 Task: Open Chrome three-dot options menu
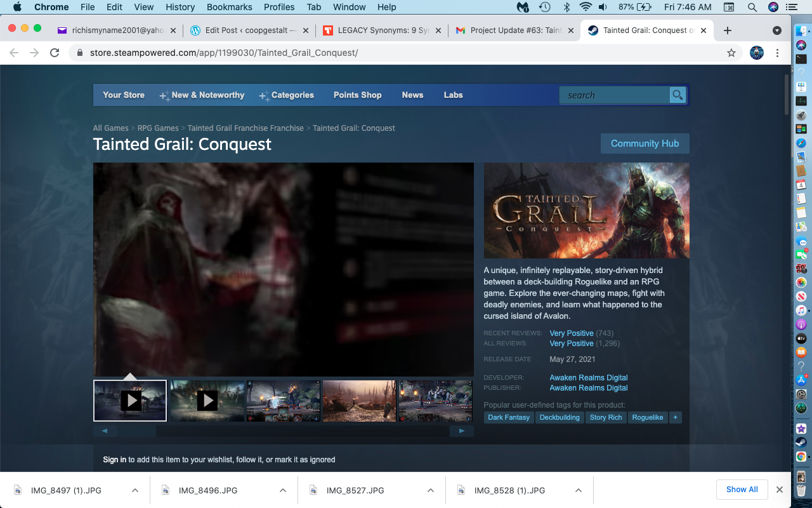tap(778, 53)
